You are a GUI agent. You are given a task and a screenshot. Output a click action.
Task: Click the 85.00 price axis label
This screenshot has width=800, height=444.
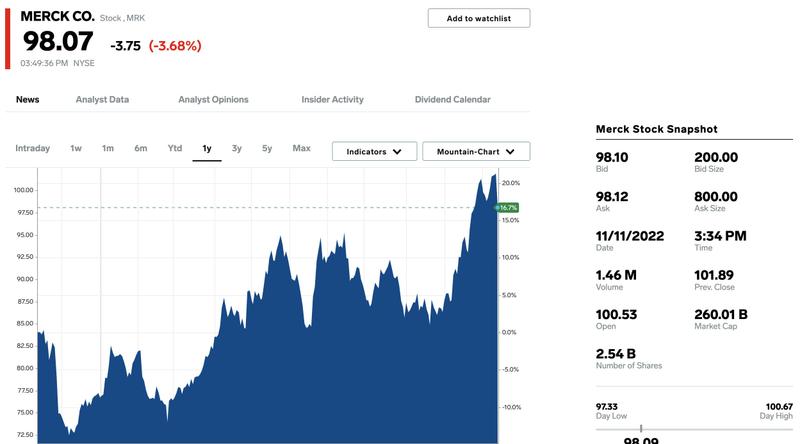[25, 323]
